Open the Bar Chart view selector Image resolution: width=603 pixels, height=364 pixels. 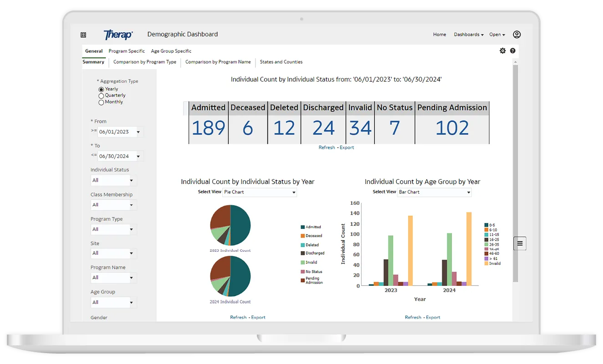click(x=434, y=192)
